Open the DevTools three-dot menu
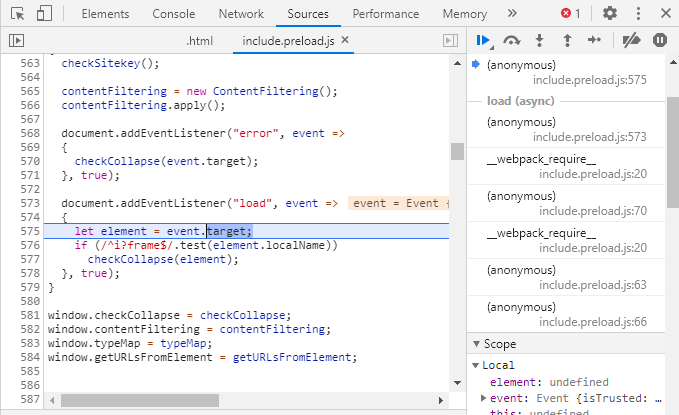 638,13
